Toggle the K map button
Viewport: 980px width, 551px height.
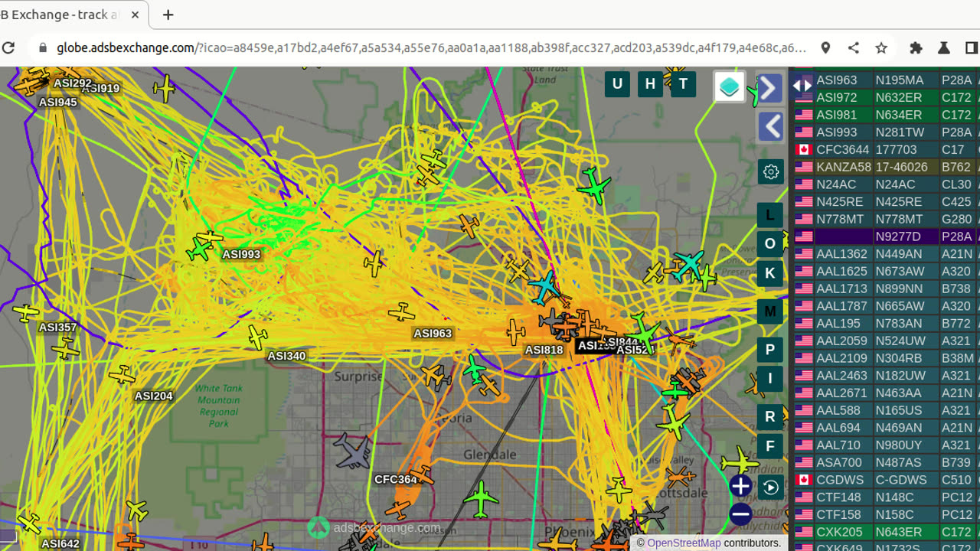pos(770,273)
